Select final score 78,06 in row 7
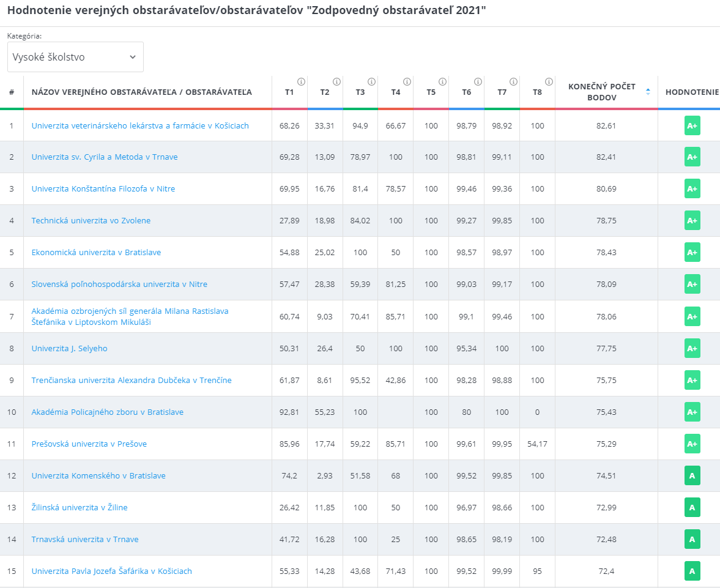The width and height of the screenshot is (720, 588). (x=606, y=316)
